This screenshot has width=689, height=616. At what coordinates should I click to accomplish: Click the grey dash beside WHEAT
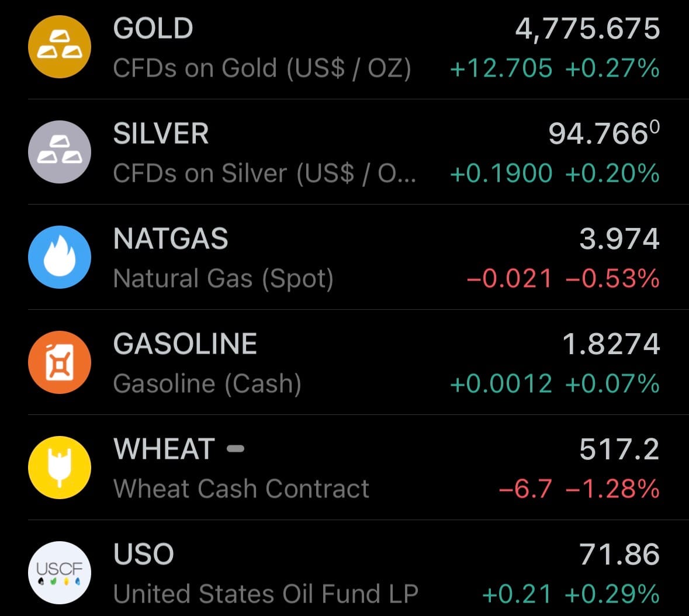[236, 449]
